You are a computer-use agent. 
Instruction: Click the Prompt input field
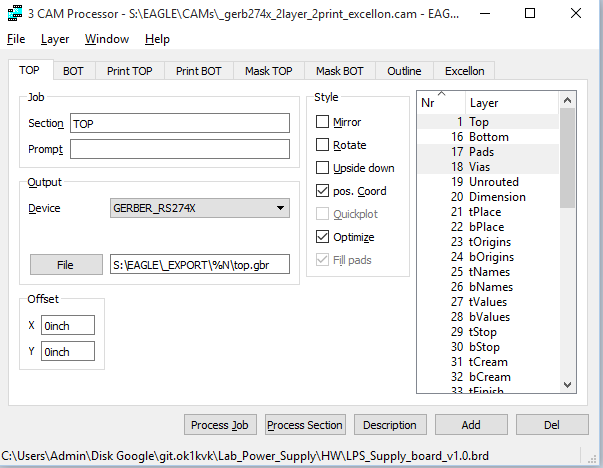[x=180, y=149]
